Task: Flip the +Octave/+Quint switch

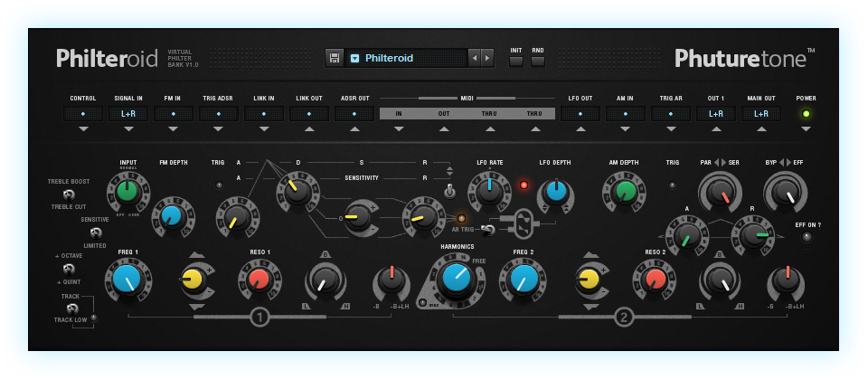Action: (x=69, y=270)
